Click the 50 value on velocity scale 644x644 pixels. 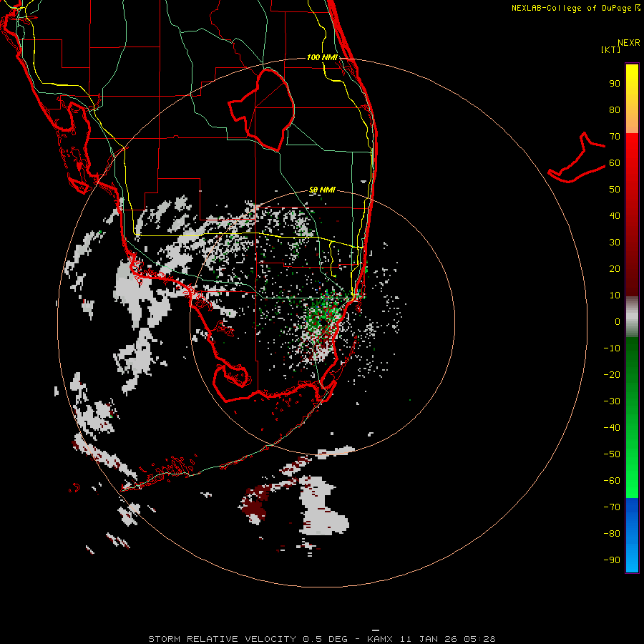pos(615,190)
